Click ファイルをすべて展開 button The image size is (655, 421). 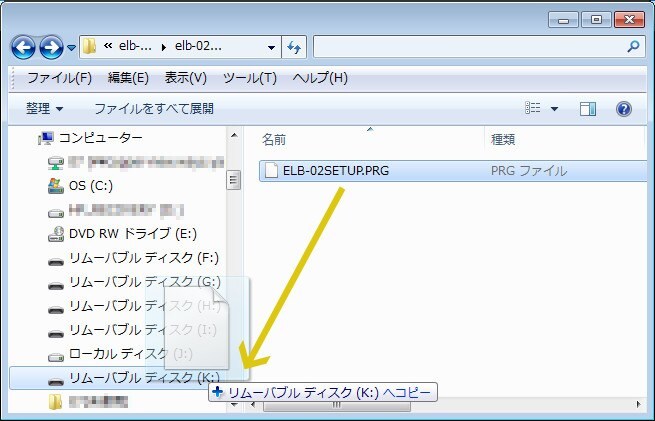point(154,108)
